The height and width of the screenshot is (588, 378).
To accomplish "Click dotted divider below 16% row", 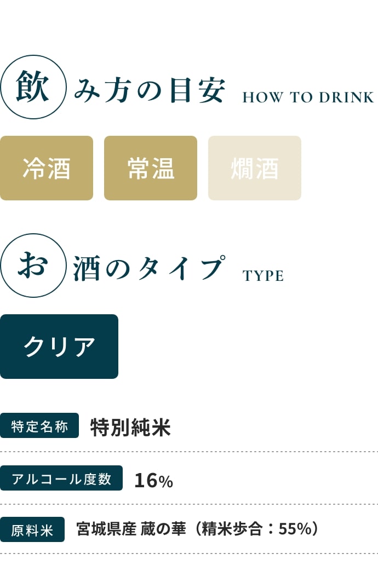I will (x=189, y=504).
